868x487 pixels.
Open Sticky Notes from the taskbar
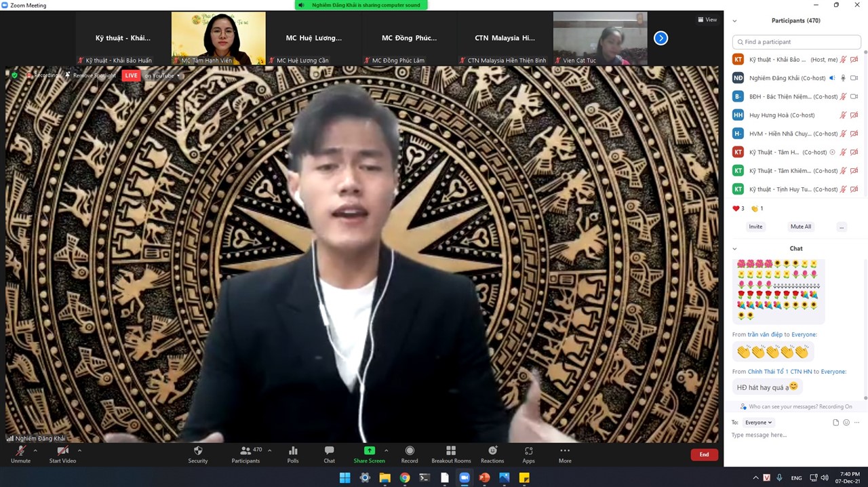[x=524, y=478]
